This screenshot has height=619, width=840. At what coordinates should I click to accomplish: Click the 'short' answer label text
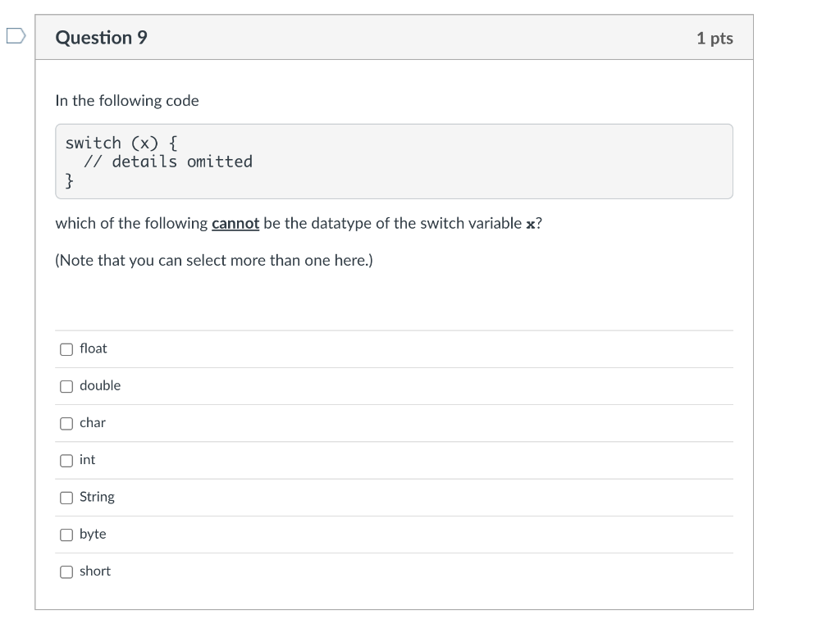95,571
